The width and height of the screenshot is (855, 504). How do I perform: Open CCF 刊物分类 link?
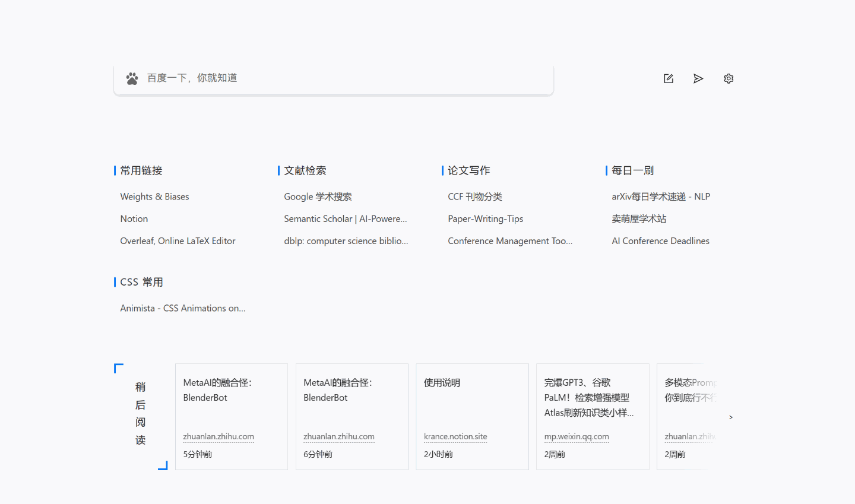[475, 196]
